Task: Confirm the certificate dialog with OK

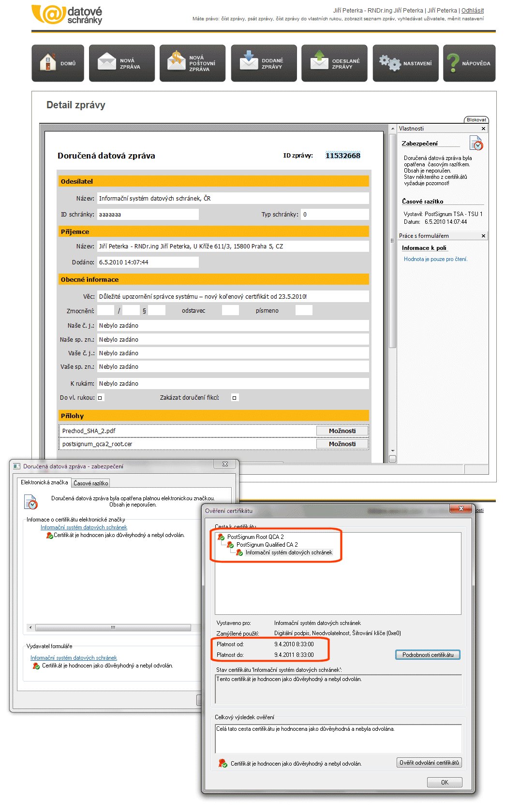Action: 445,783
